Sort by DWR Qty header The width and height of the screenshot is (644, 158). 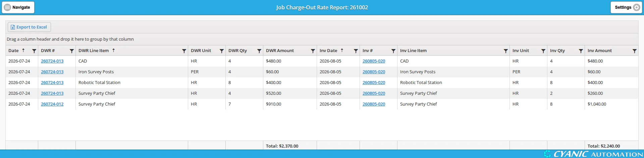[237, 51]
